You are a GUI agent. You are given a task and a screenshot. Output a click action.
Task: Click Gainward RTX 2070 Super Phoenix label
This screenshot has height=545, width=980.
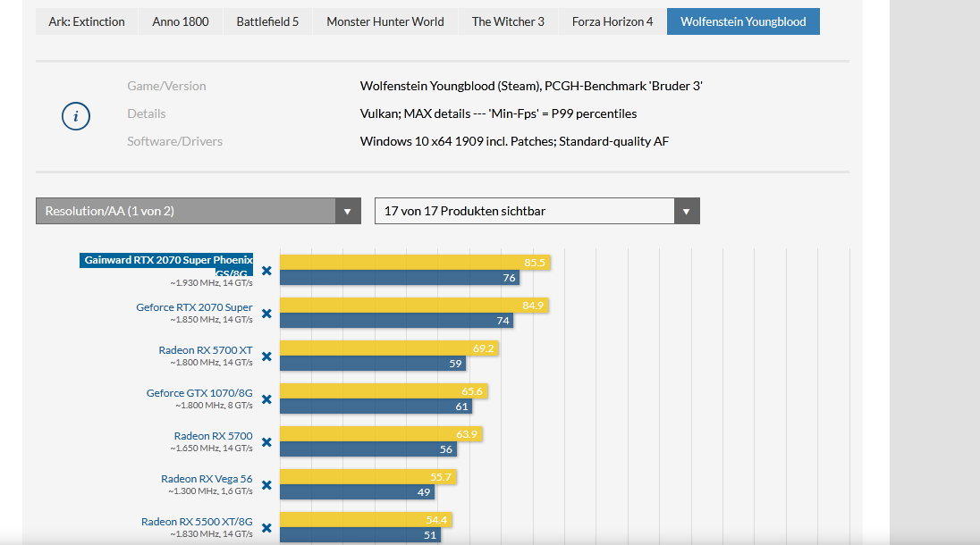(166, 264)
